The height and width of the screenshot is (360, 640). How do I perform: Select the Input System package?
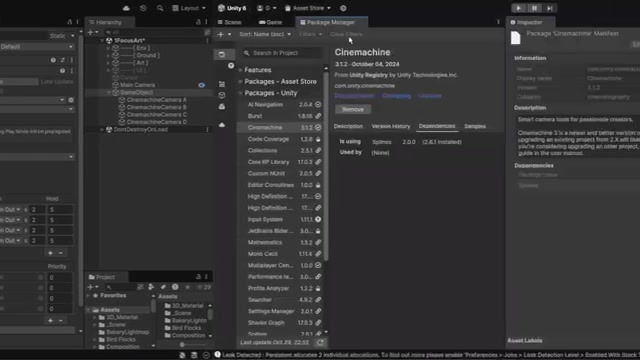[280, 220]
